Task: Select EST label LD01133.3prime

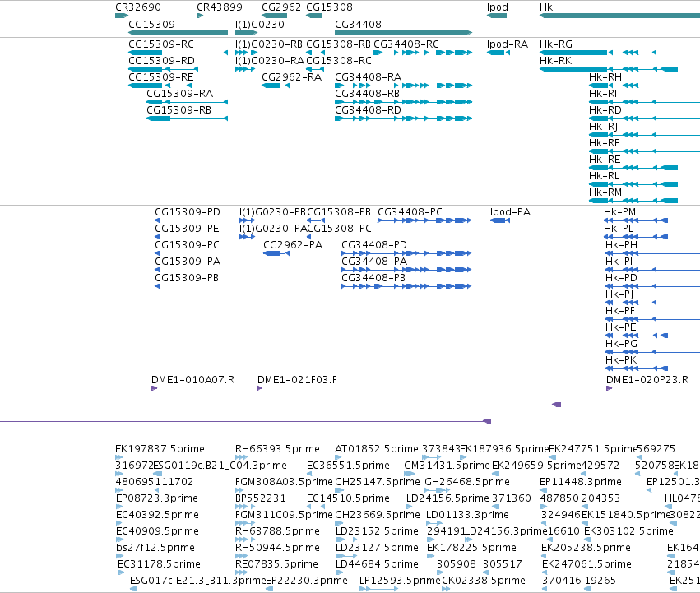Action: pyautogui.click(x=467, y=515)
